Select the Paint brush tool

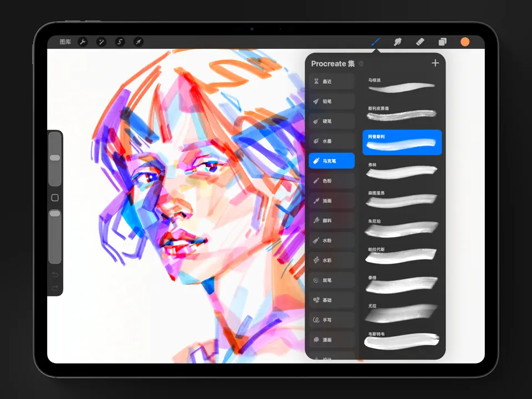[x=375, y=42]
